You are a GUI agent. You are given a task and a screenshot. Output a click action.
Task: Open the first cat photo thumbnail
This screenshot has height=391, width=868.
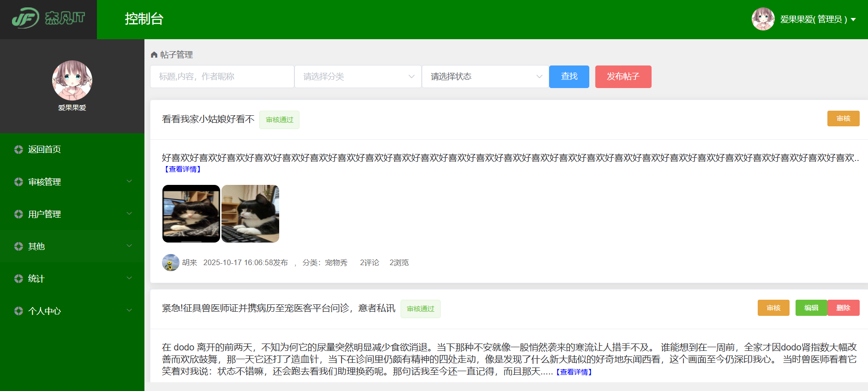191,214
